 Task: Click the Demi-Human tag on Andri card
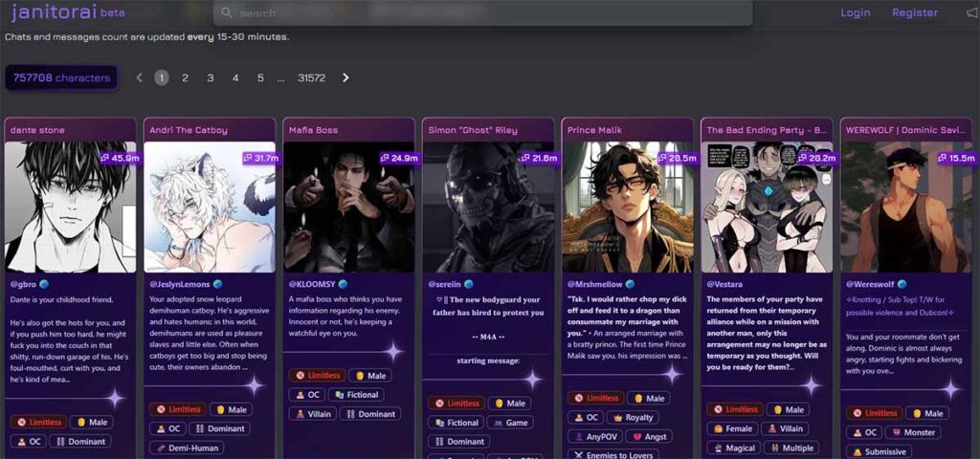tap(187, 448)
